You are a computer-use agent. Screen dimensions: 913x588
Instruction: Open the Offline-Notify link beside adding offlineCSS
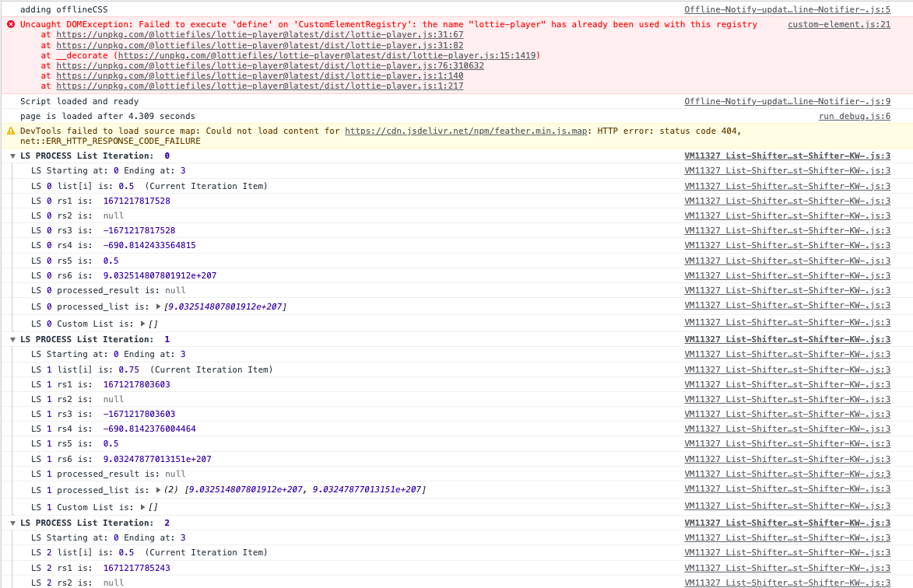tap(795, 9)
